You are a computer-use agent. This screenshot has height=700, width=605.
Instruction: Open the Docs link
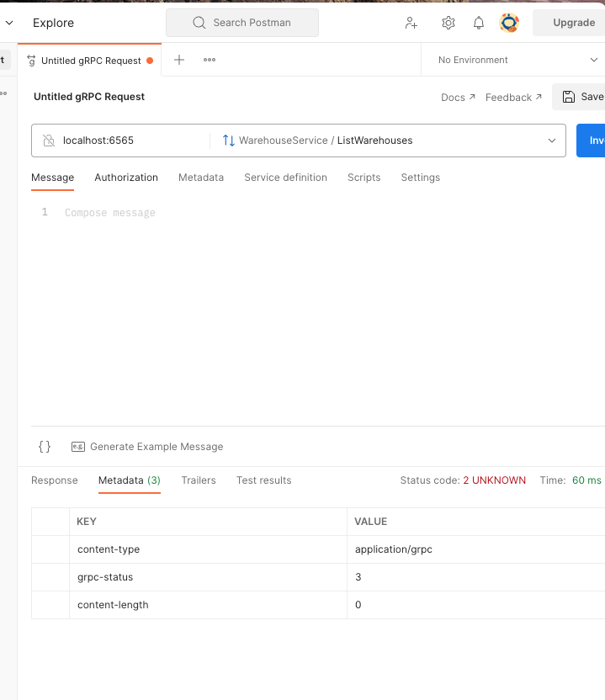coord(458,98)
